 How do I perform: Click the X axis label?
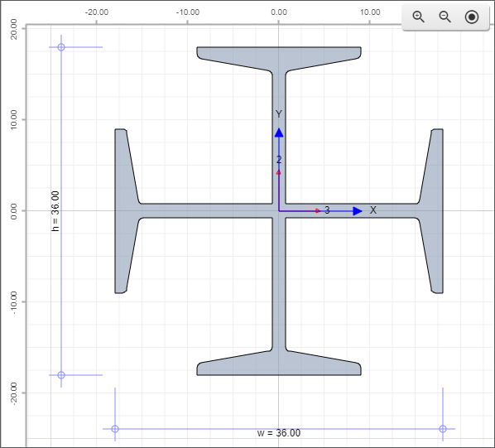[372, 210]
